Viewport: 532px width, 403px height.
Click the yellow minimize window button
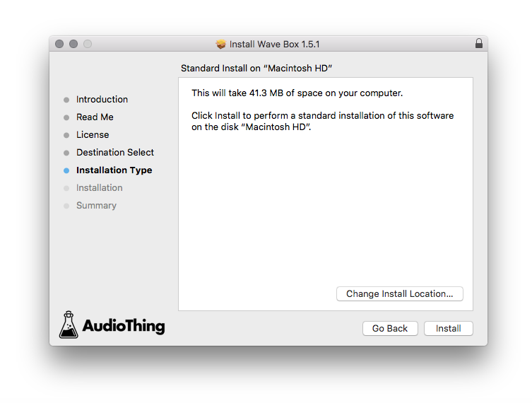pos(73,44)
